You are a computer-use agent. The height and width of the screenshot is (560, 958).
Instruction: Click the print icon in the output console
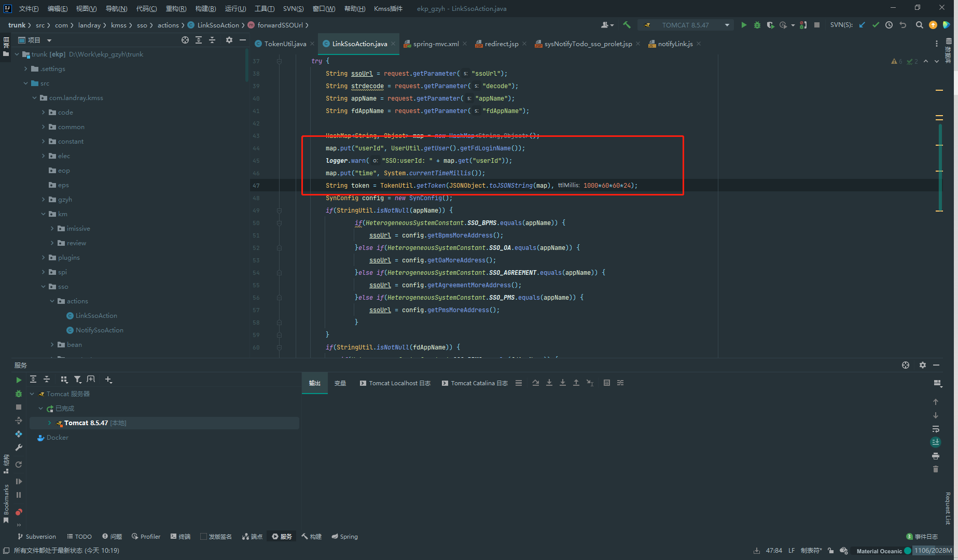point(936,456)
